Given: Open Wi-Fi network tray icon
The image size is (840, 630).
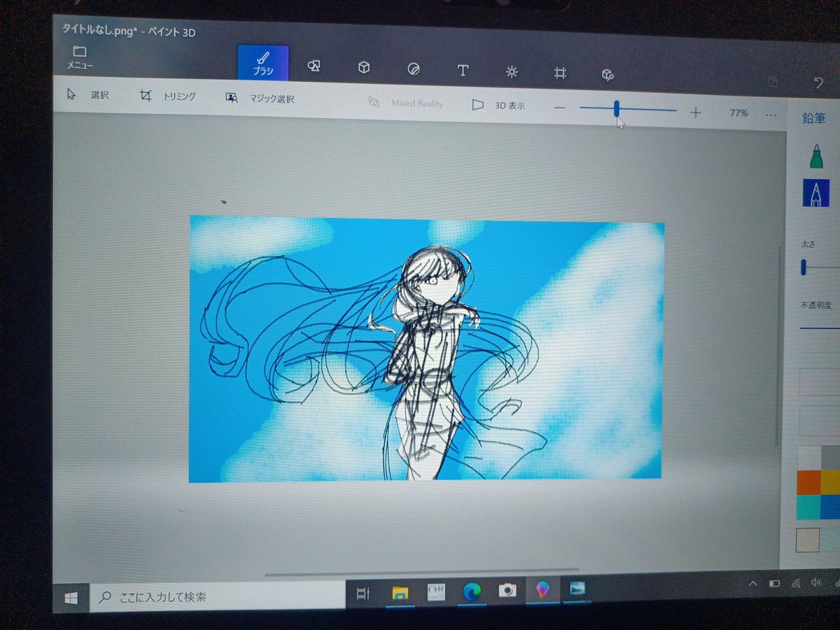Looking at the screenshot, I should [796, 582].
